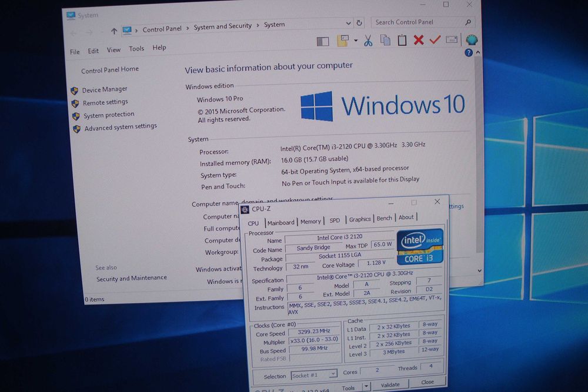The width and height of the screenshot is (588, 392).
Task: Click the teal shell icon in toolbar
Action: [x=472, y=39]
